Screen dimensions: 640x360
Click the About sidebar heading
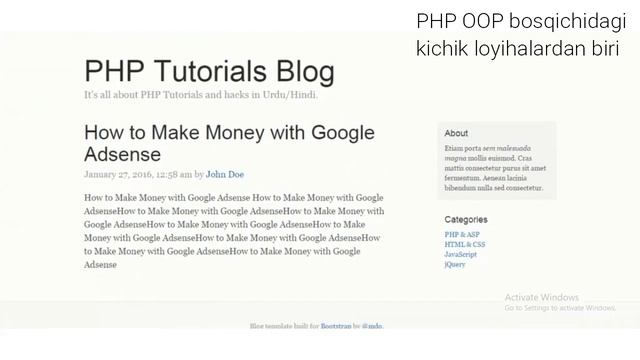tap(456, 133)
